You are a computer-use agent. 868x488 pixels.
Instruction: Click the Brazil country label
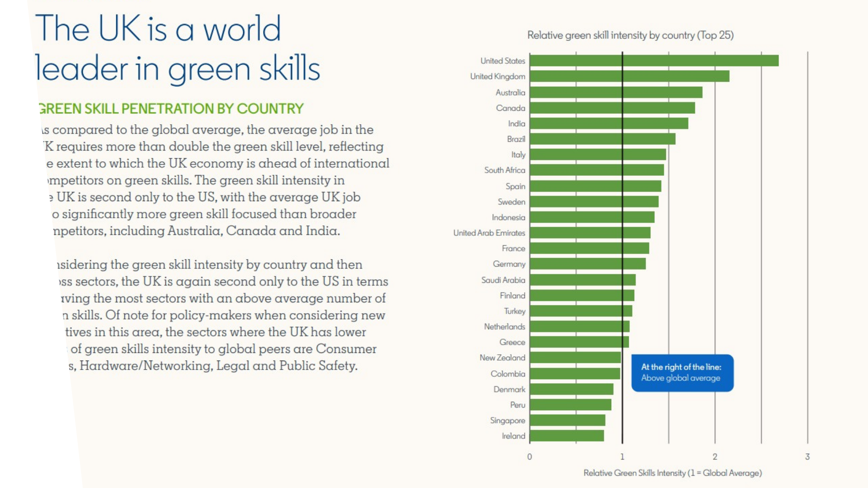(516, 139)
